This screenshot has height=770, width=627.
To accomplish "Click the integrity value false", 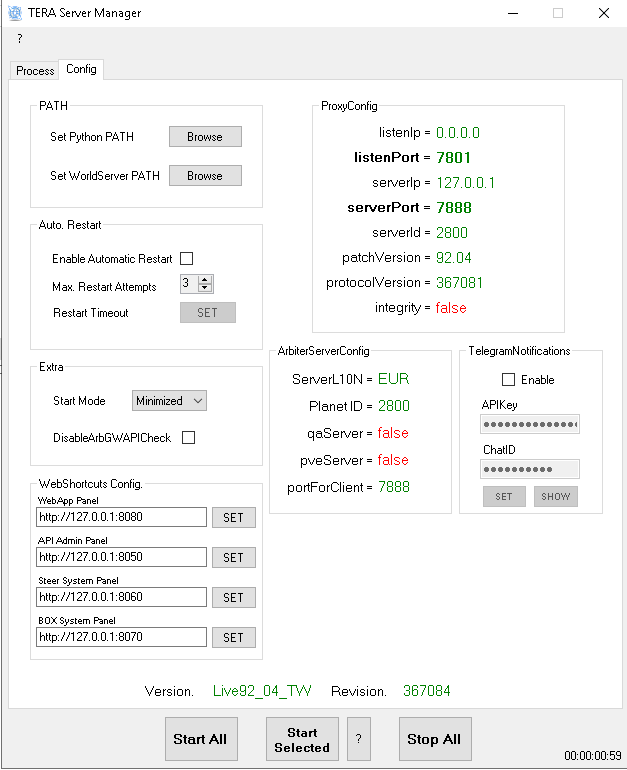I will [451, 307].
